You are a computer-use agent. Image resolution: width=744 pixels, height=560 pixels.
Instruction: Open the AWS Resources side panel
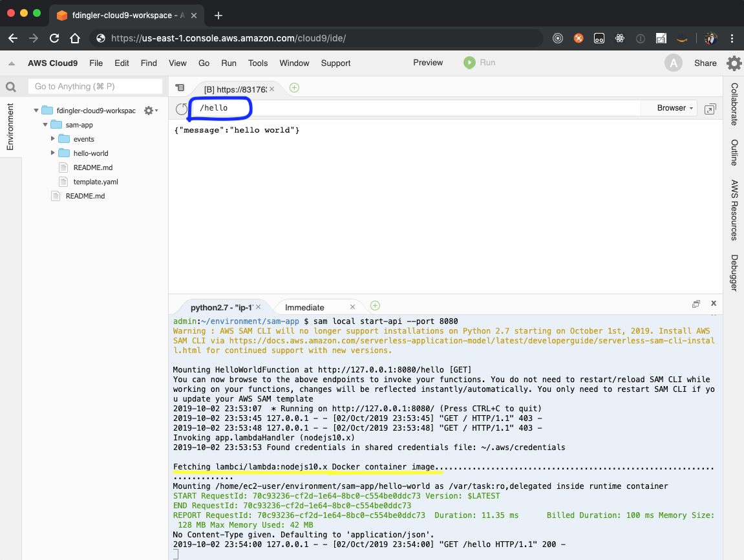pos(734,210)
